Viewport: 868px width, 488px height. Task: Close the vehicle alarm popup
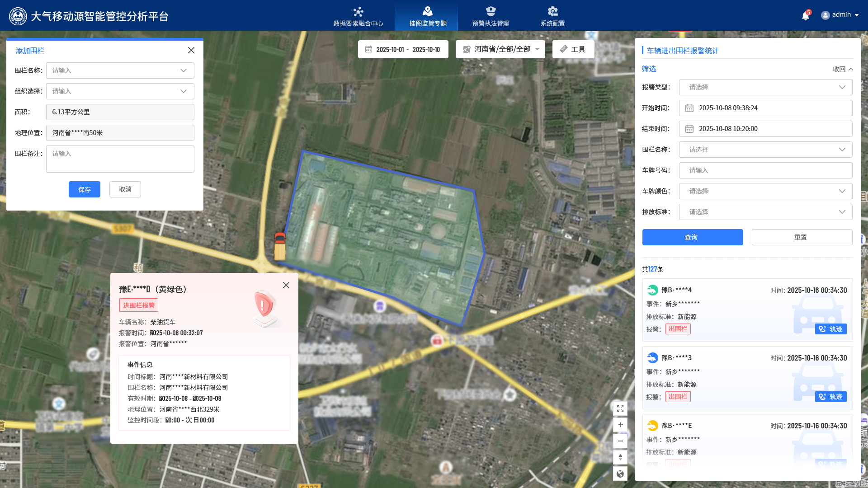point(286,285)
